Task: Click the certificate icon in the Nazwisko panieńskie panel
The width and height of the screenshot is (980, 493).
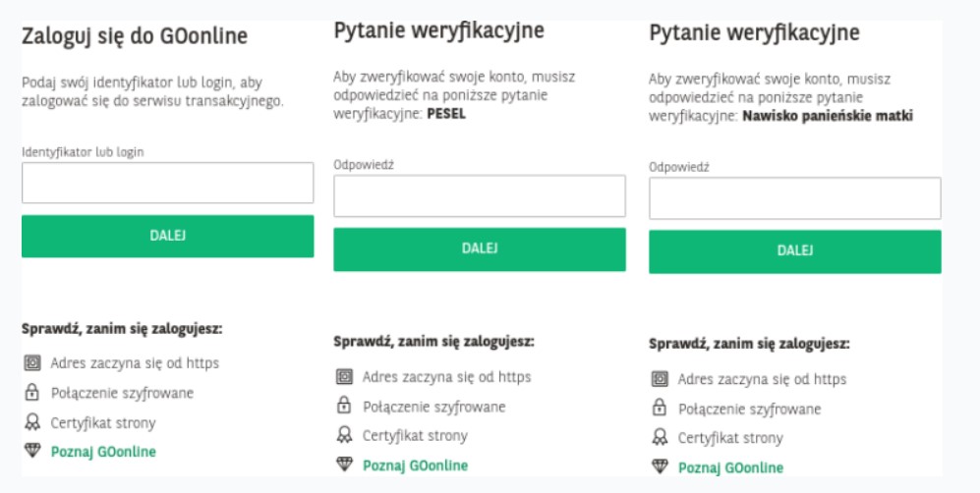Action: pos(660,437)
